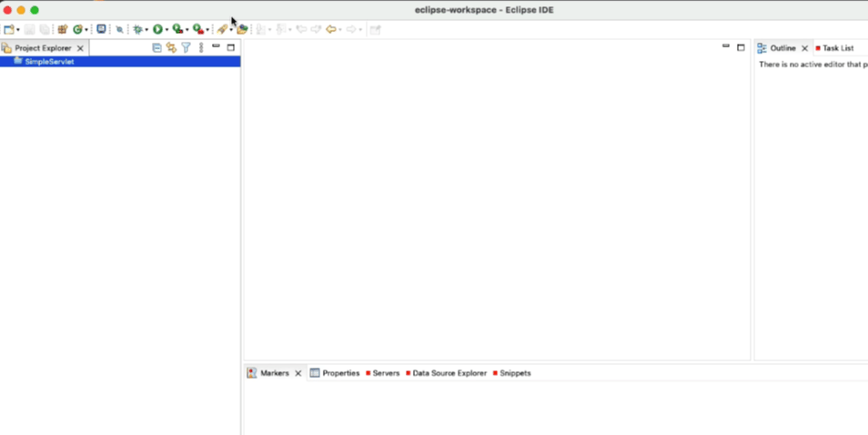This screenshot has width=868, height=435.
Task: Click the green Run button
Action: click(x=157, y=29)
